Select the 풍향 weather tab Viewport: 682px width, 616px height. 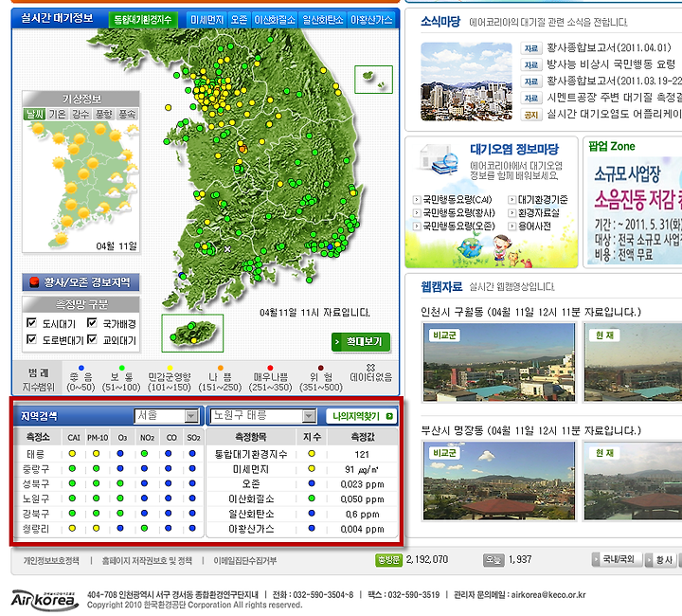tap(104, 114)
